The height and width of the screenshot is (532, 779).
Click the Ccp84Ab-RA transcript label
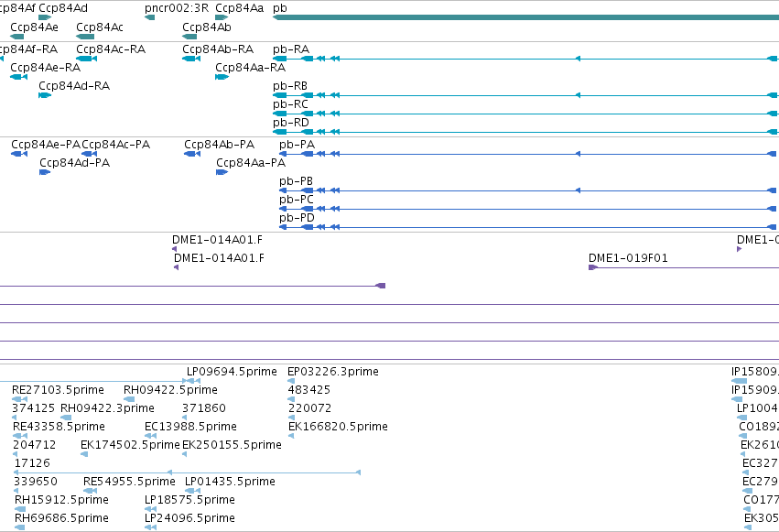coord(218,49)
